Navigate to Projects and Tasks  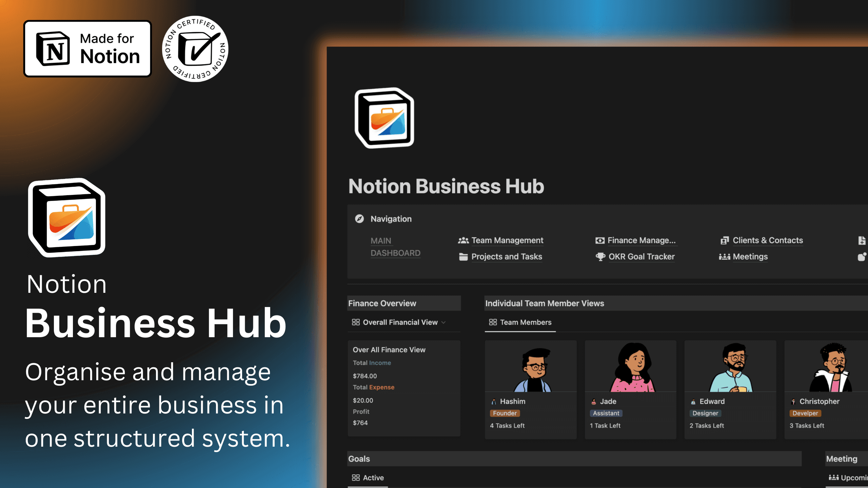tap(506, 256)
